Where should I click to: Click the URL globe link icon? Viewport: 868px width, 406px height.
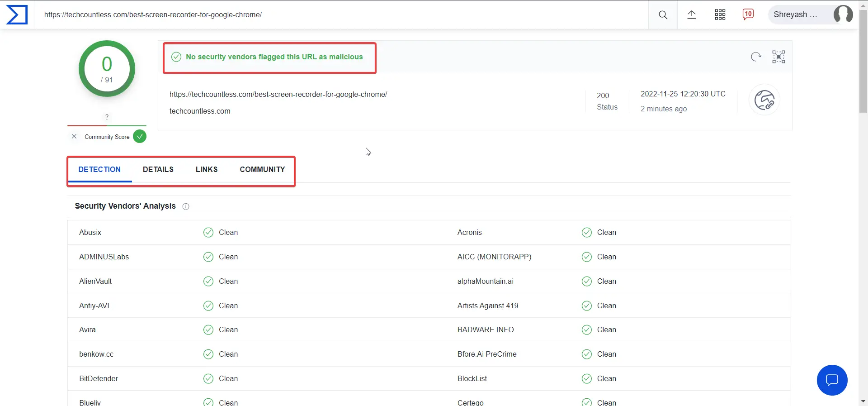[764, 100]
